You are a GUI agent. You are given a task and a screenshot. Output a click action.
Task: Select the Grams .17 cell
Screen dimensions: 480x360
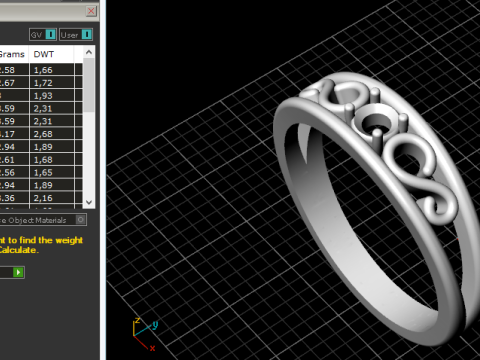pyautogui.click(x=14, y=134)
